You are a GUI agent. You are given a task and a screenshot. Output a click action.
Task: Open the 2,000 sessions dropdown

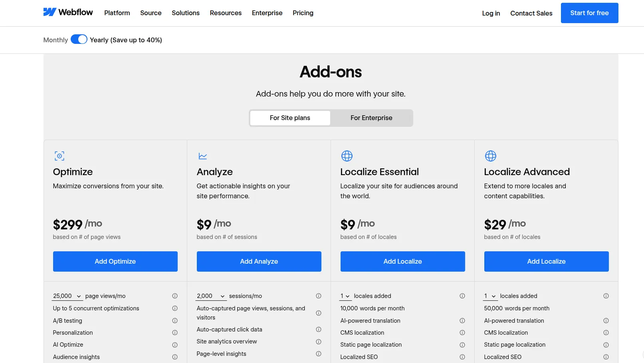211,296
